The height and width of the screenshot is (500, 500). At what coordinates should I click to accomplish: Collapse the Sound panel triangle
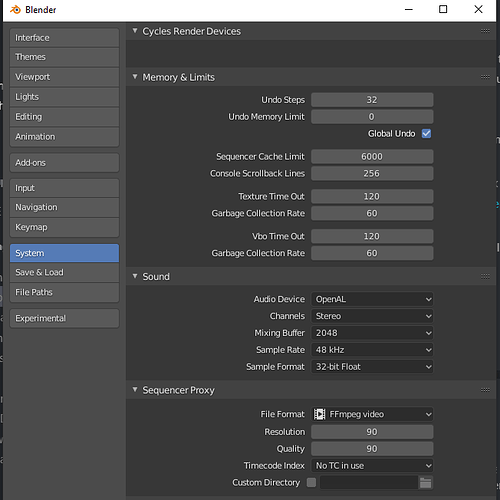(x=135, y=276)
